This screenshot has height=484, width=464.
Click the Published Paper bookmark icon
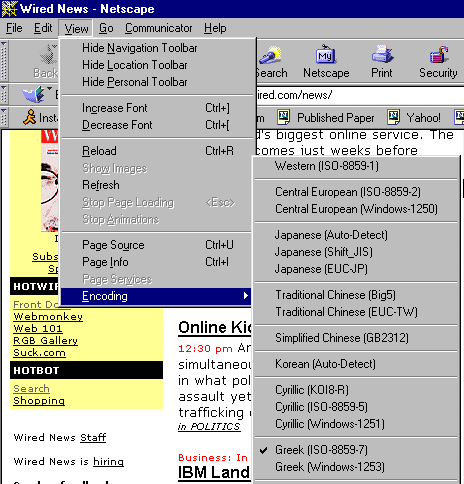pos(283,117)
